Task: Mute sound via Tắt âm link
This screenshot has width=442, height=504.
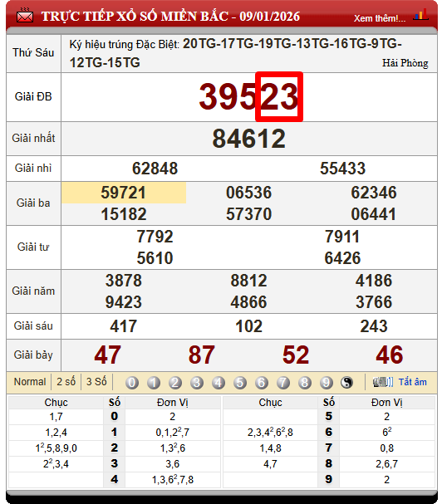Action: 413,382
